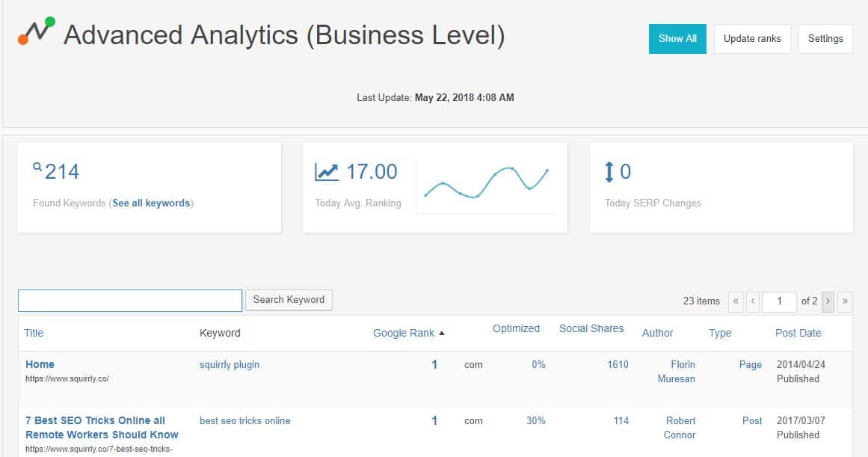Viewport: 868px width, 457px height.
Task: Click the rank 1 for best seo tricks online
Action: 434,421
